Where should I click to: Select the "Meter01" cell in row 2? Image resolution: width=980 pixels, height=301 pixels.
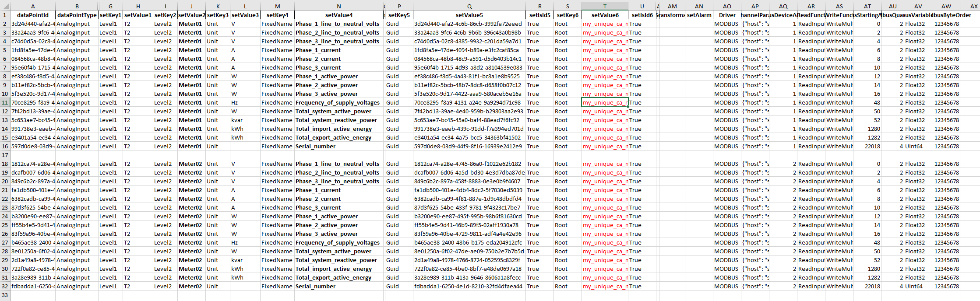(191, 24)
